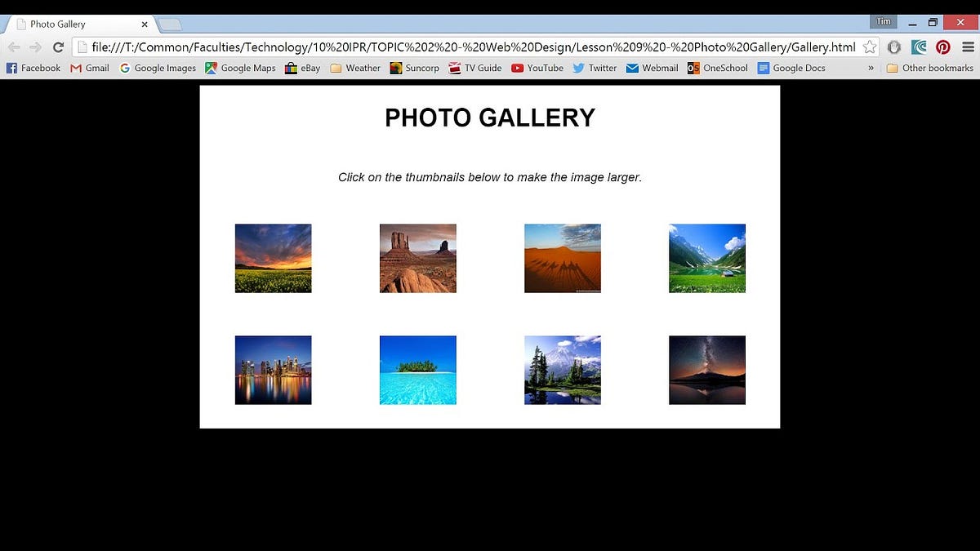
Task: Click the hand-shaped extension icon
Action: pos(894,47)
